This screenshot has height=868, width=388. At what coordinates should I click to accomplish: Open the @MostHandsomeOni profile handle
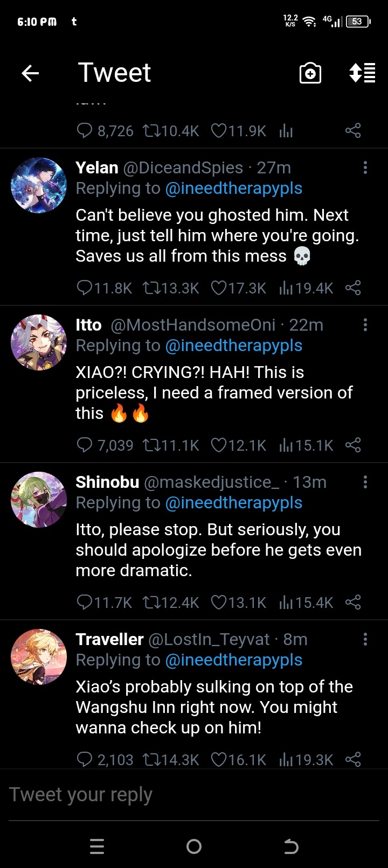click(193, 325)
